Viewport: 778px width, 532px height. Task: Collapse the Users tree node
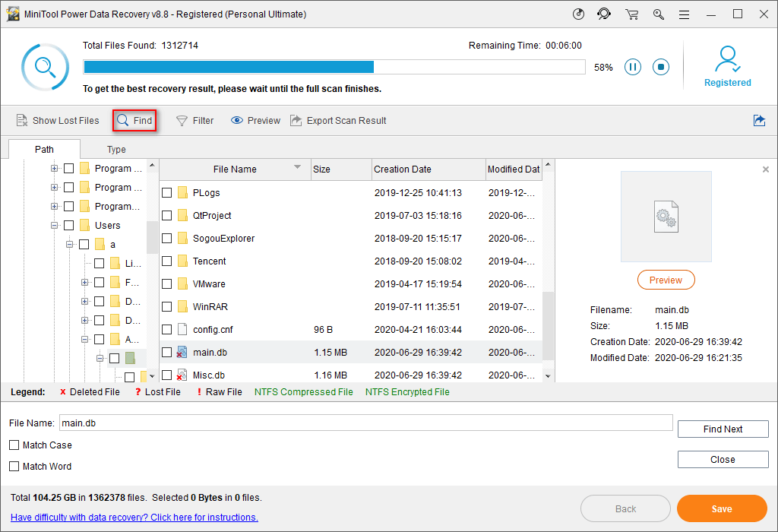[x=54, y=225]
